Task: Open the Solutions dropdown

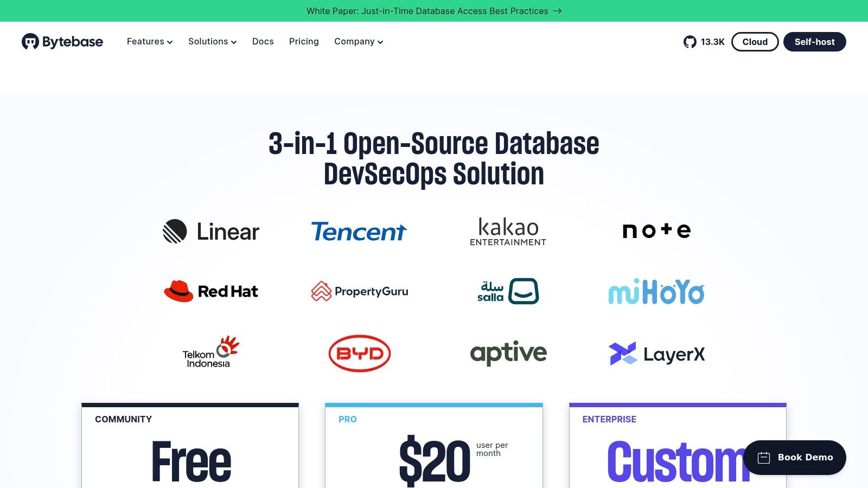Action: pyautogui.click(x=212, y=42)
